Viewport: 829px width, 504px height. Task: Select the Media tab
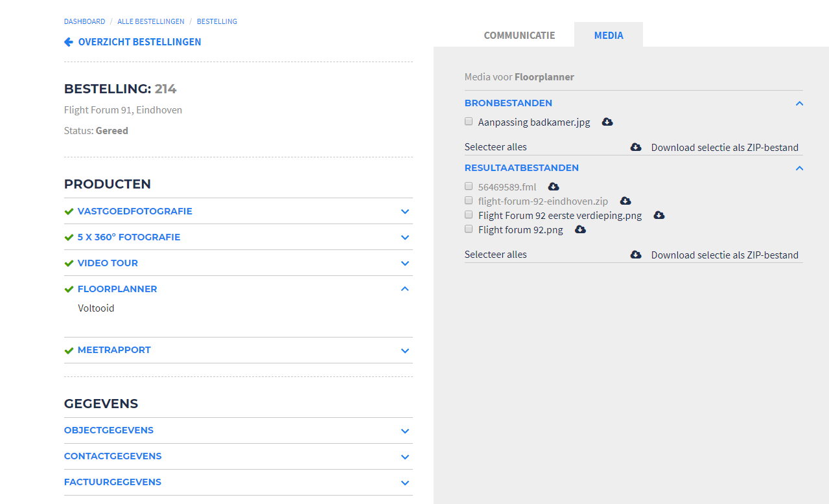tap(609, 36)
